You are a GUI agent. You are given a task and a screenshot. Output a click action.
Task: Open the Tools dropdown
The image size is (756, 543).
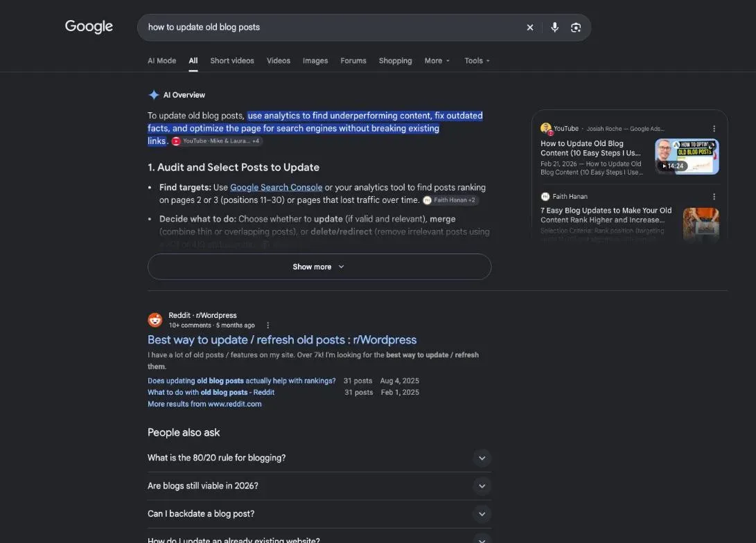point(477,61)
